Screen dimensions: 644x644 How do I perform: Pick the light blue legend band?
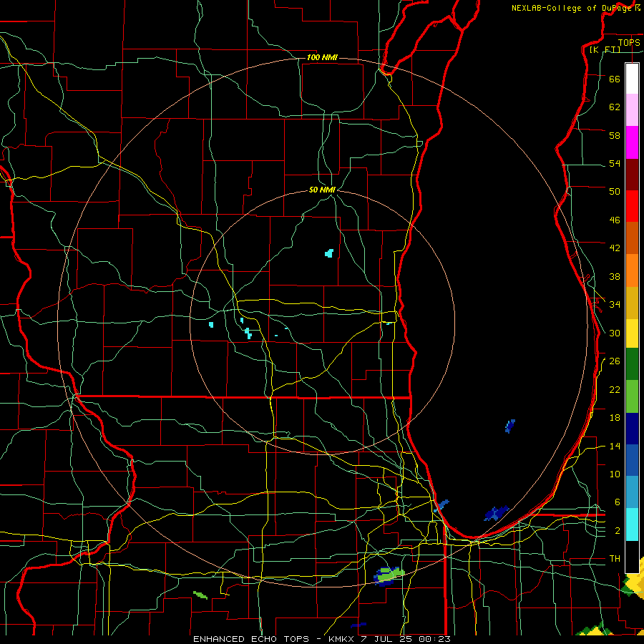632,492
